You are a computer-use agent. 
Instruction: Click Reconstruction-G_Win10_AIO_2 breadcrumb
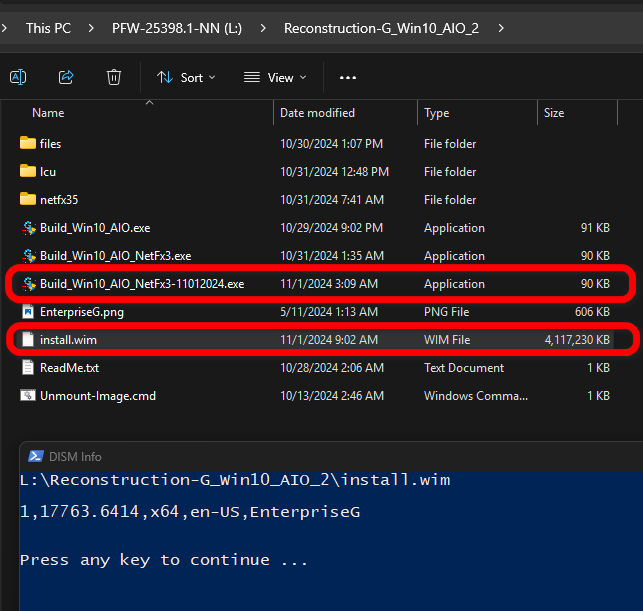(381, 28)
